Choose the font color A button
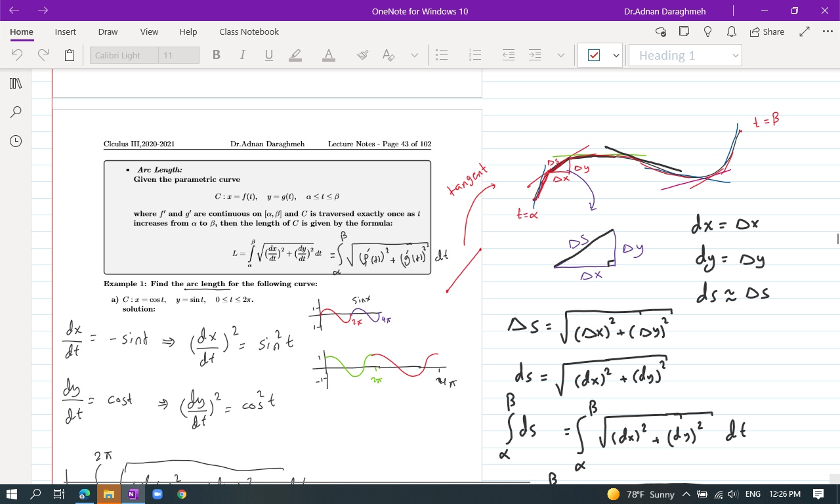 click(329, 56)
